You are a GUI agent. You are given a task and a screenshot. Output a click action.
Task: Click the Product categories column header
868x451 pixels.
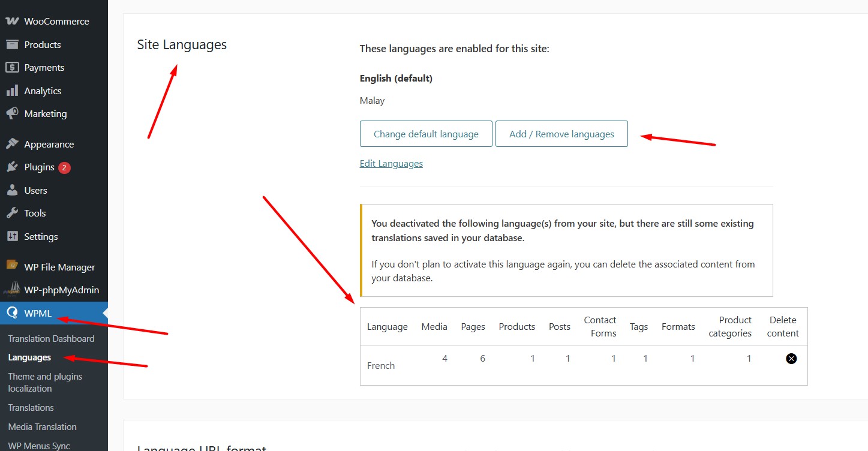pyautogui.click(x=730, y=327)
